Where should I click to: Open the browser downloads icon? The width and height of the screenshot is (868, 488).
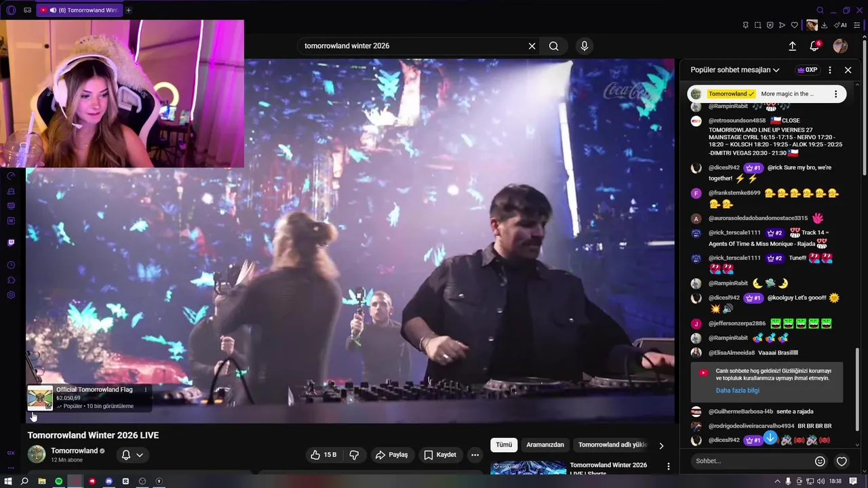[x=824, y=25]
